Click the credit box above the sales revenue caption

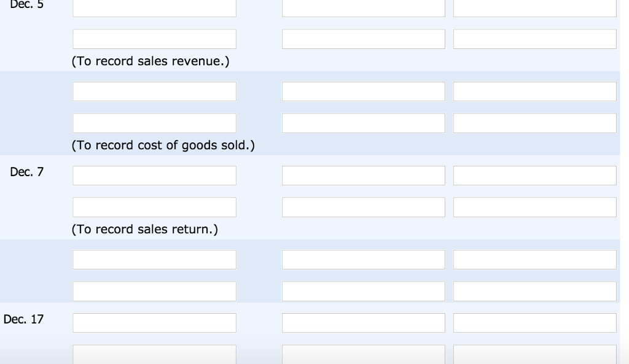[x=534, y=39]
